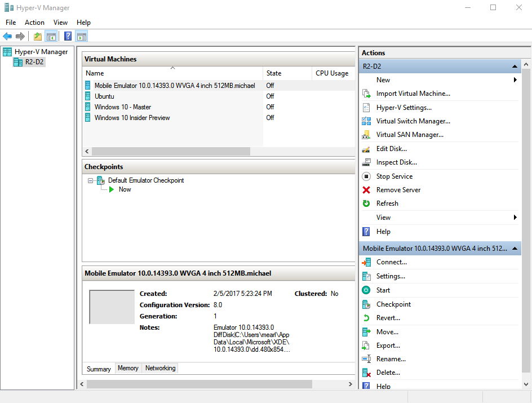Screen dimensions: 532x403
Task: Click the Move action icon
Action: click(366, 332)
